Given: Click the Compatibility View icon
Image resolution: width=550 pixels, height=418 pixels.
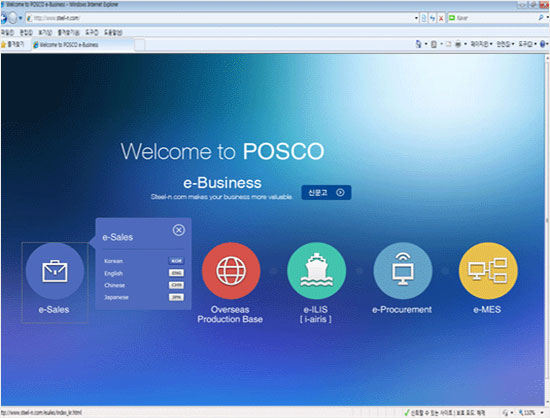Looking at the screenshot, I should [x=424, y=18].
